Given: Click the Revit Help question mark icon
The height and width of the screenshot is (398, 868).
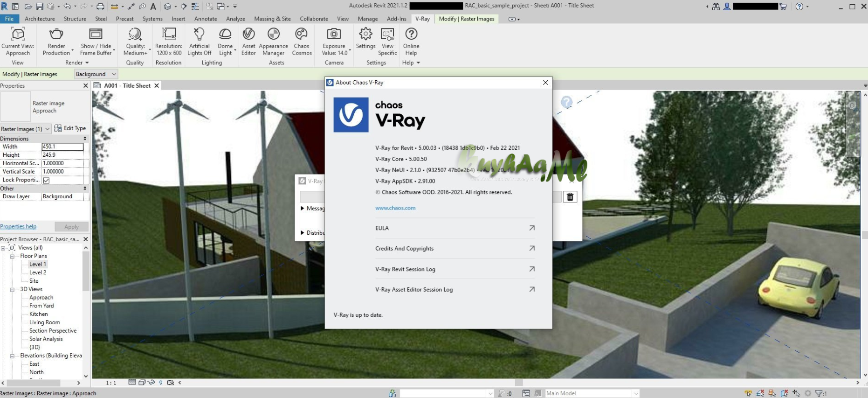Looking at the screenshot, I should [x=799, y=7].
